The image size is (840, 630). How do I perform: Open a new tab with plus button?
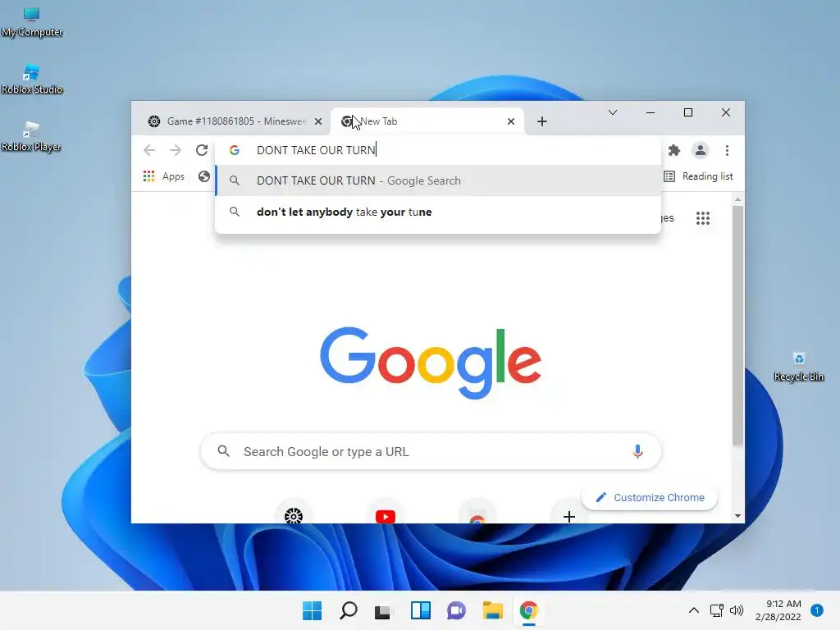pyautogui.click(x=542, y=121)
